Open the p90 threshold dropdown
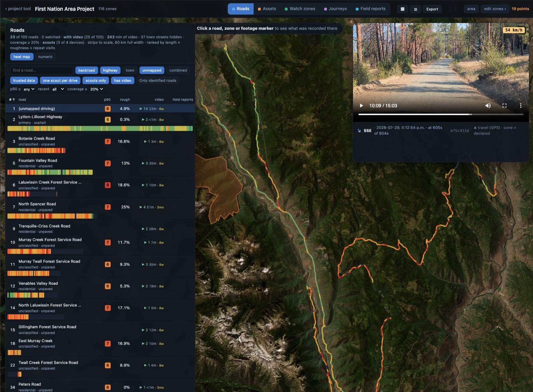533x392 pixels. [x=29, y=89]
